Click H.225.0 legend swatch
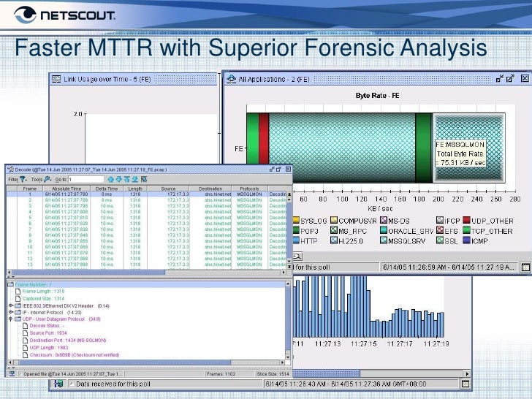The height and width of the screenshot is (399, 532). click(334, 240)
